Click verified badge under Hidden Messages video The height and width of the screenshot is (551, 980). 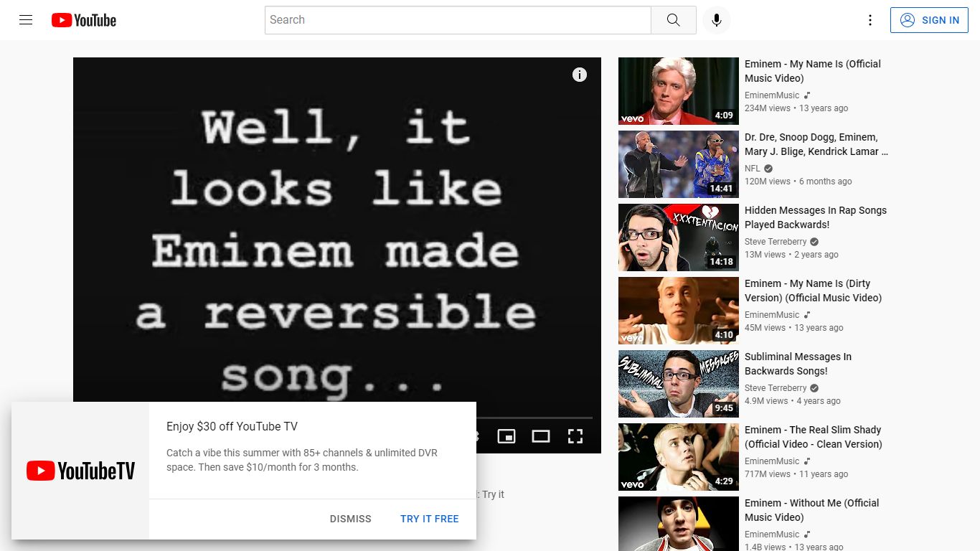814,242
